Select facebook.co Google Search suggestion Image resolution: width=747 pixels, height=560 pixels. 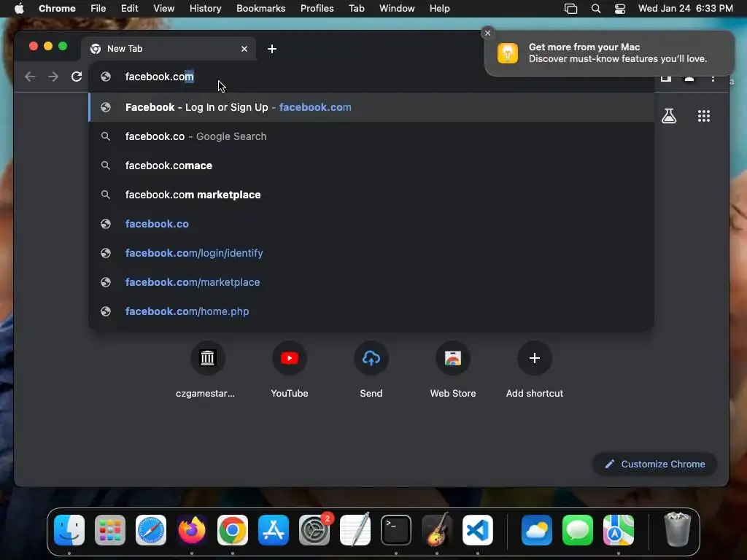click(371, 136)
